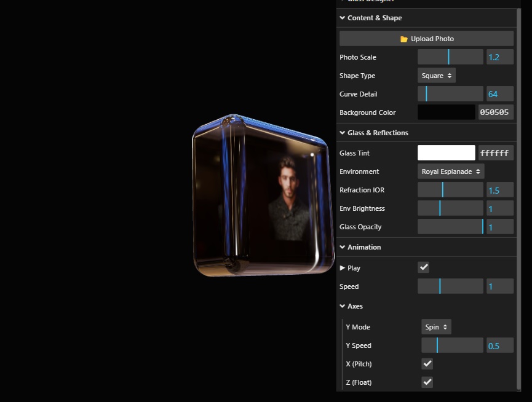
Task: Adjust the Photo Scale slider
Action: tap(450, 57)
